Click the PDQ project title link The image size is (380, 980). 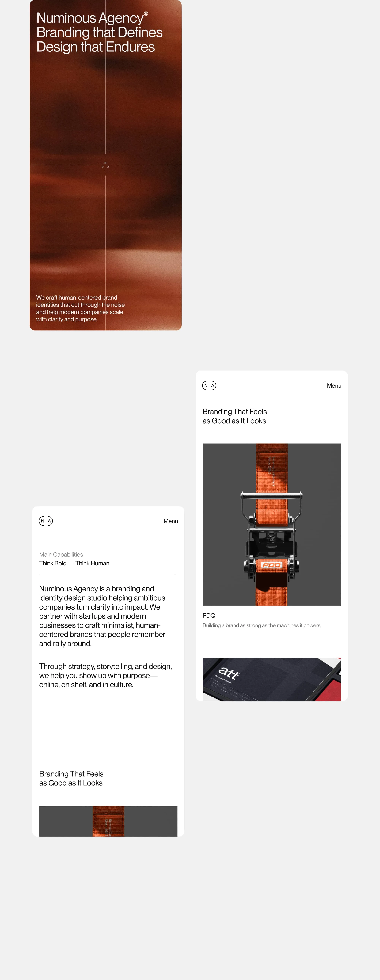[209, 615]
